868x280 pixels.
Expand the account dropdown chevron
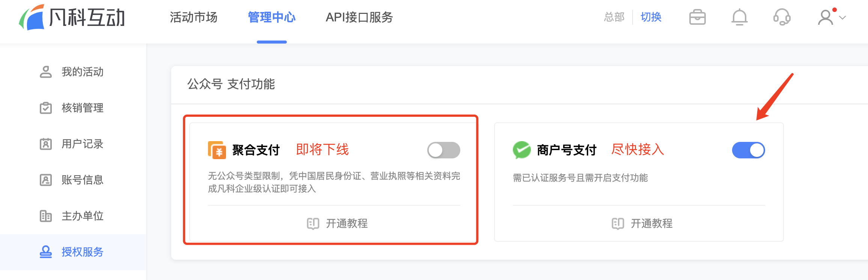coord(842,18)
